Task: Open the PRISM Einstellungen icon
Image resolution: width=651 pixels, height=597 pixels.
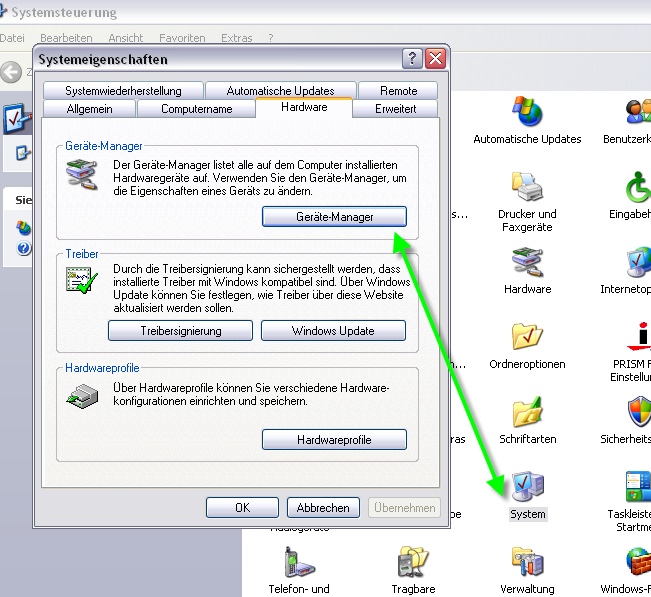Action: coord(639,336)
